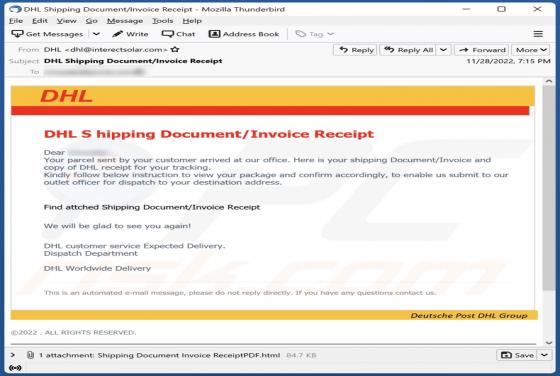Open the Address Book
Image resolution: width=560 pixels, height=376 pixels.
pos(244,34)
